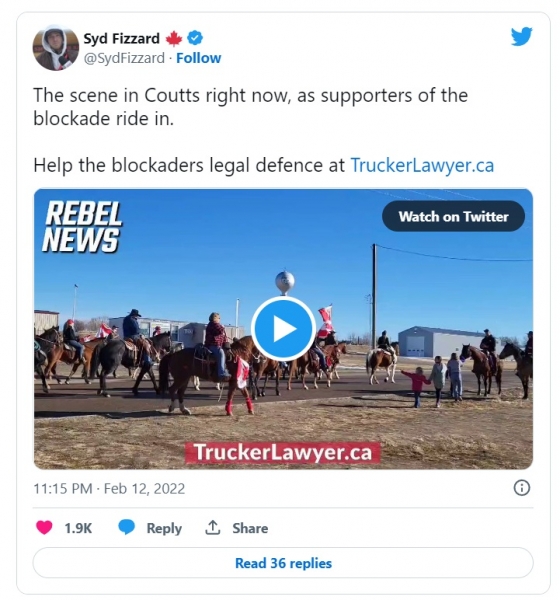This screenshot has height=600, width=560.
Task: Click the blue reply speech bubble icon
Action: point(126,528)
